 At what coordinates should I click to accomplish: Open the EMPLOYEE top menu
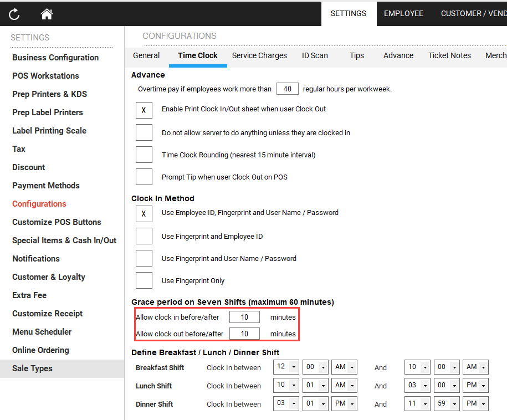point(403,13)
